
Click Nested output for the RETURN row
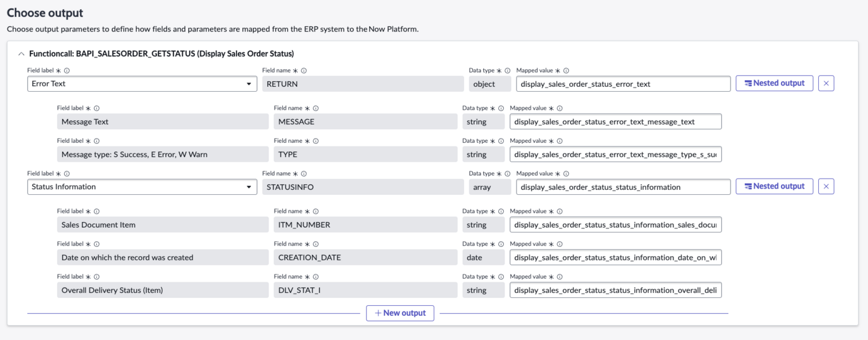[x=774, y=83]
